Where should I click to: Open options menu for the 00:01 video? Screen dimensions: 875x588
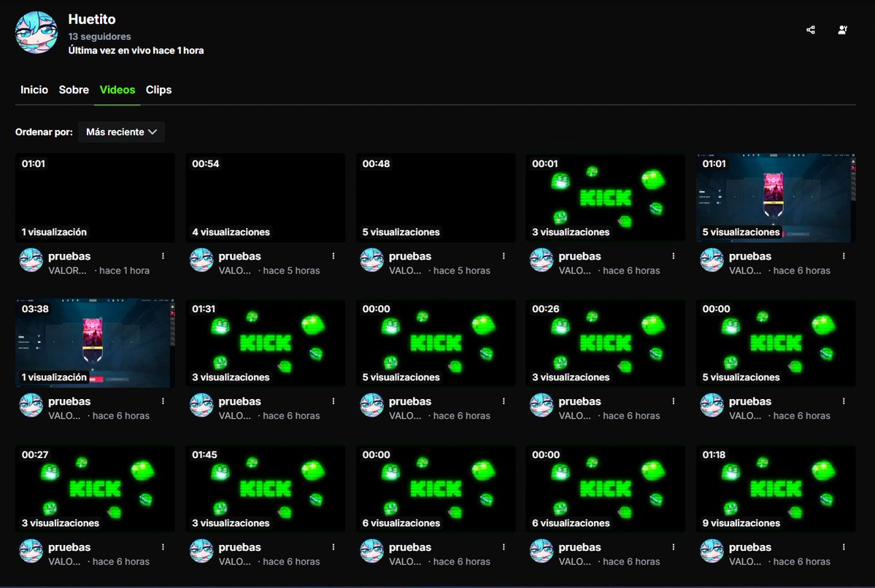[674, 256]
